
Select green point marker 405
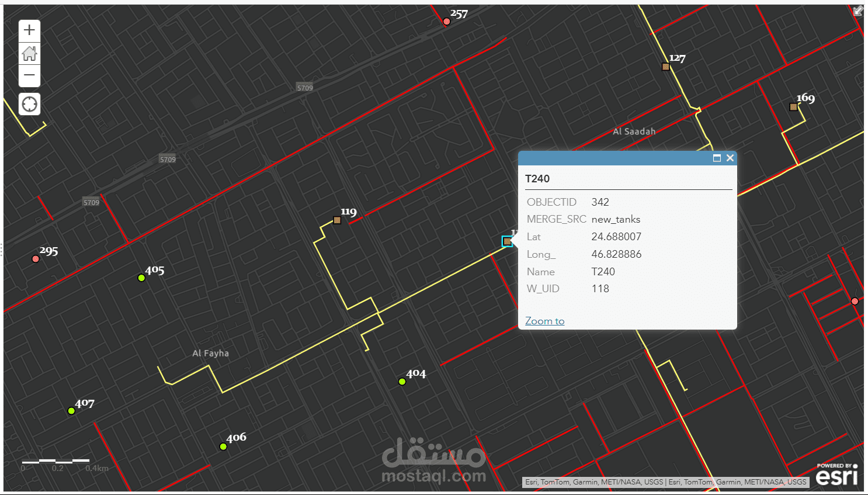[141, 278]
